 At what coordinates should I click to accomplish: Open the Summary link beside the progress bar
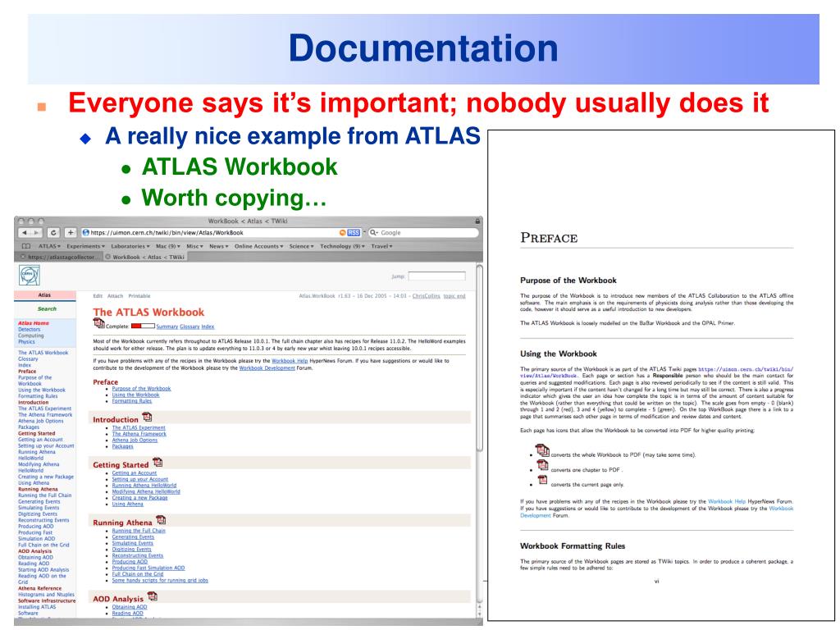tap(167, 326)
